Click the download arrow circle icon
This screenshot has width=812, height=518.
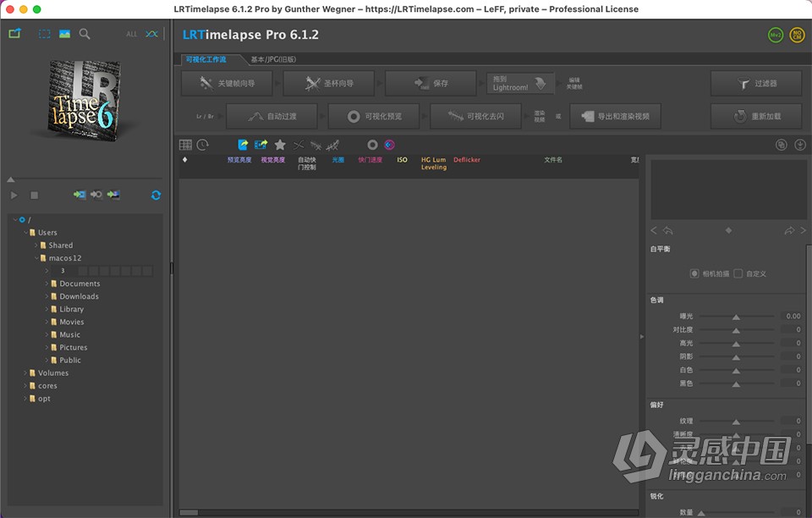[x=800, y=145]
